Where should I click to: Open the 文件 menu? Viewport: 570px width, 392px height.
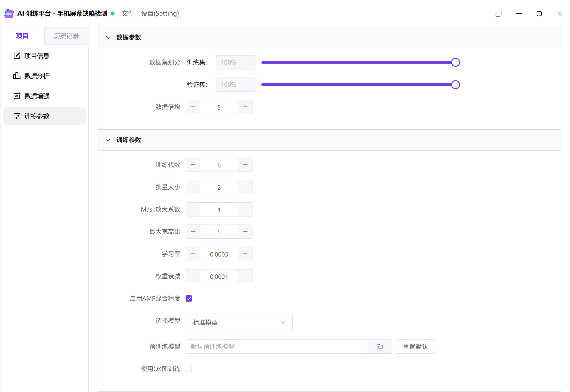point(128,14)
